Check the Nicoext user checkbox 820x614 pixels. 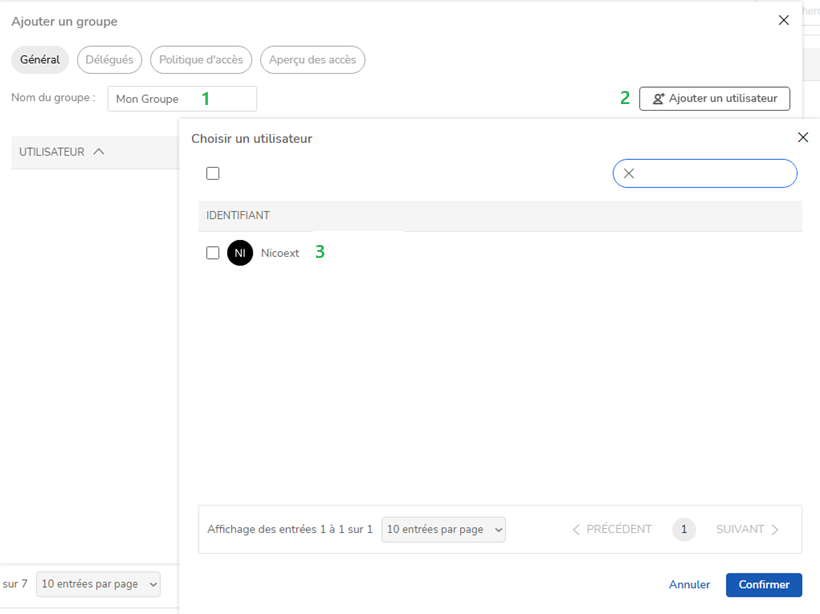(213, 253)
